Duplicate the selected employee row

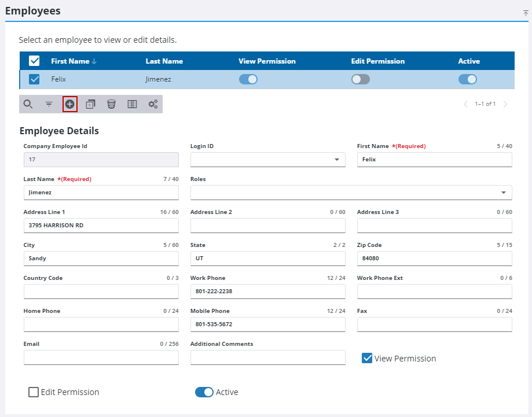[90, 104]
